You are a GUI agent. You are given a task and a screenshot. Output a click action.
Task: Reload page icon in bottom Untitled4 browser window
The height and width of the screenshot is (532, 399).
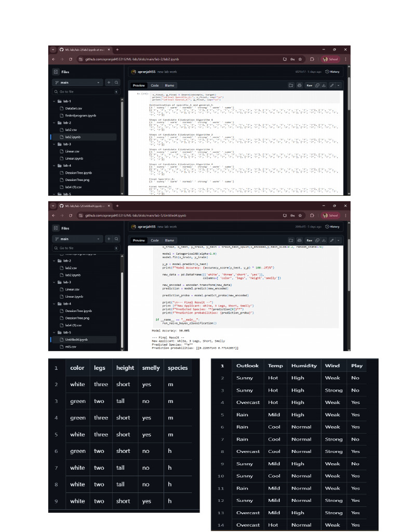point(70,216)
